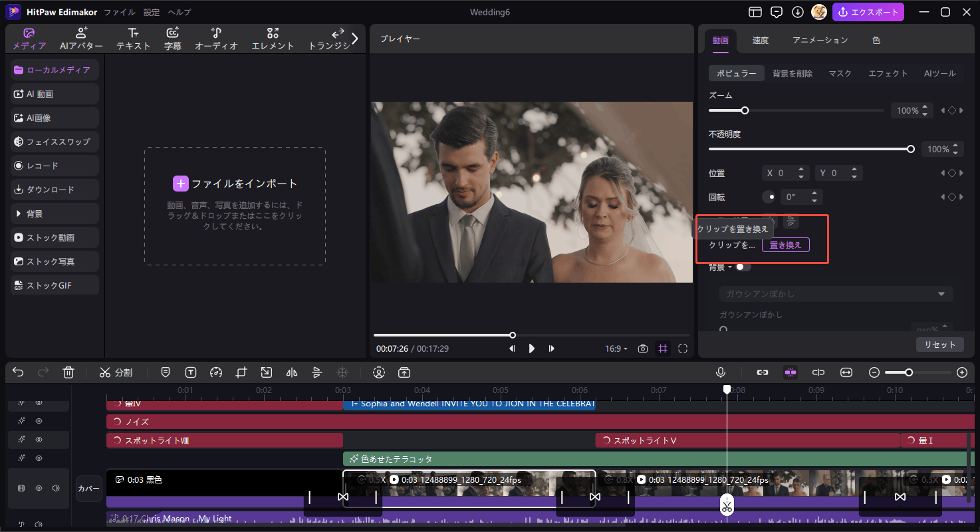
Task: Open the layout switcher icon in title bar
Action: coord(755,12)
